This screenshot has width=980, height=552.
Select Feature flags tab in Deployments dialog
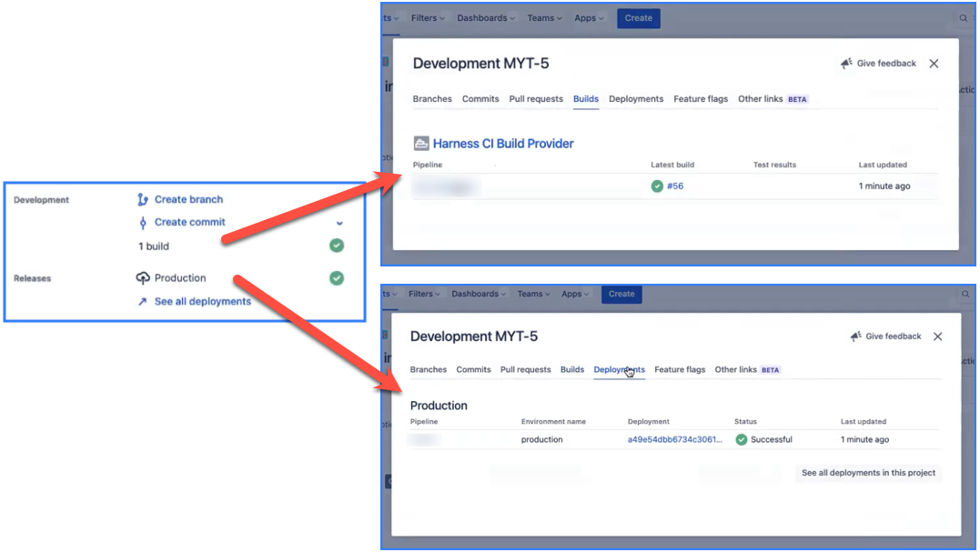pyautogui.click(x=680, y=370)
